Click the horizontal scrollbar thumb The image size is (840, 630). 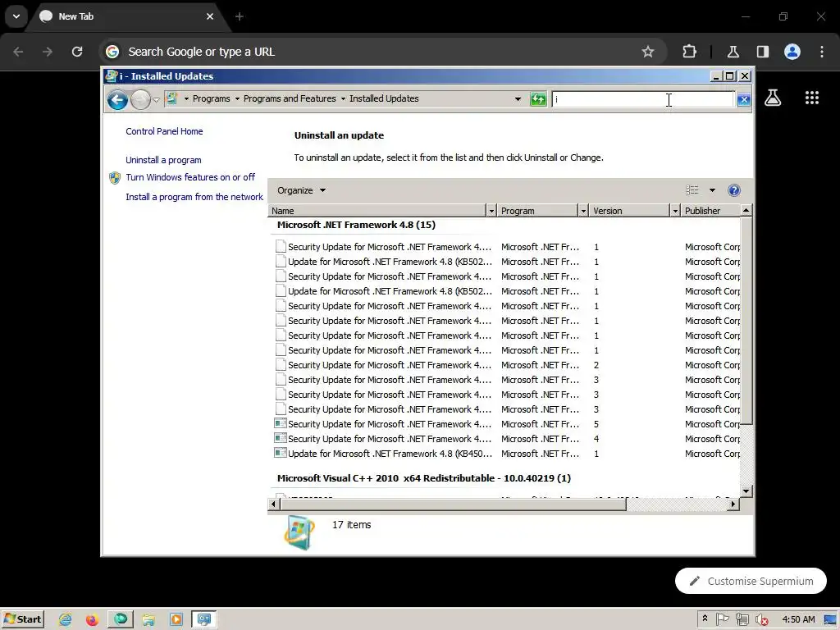coord(453,504)
